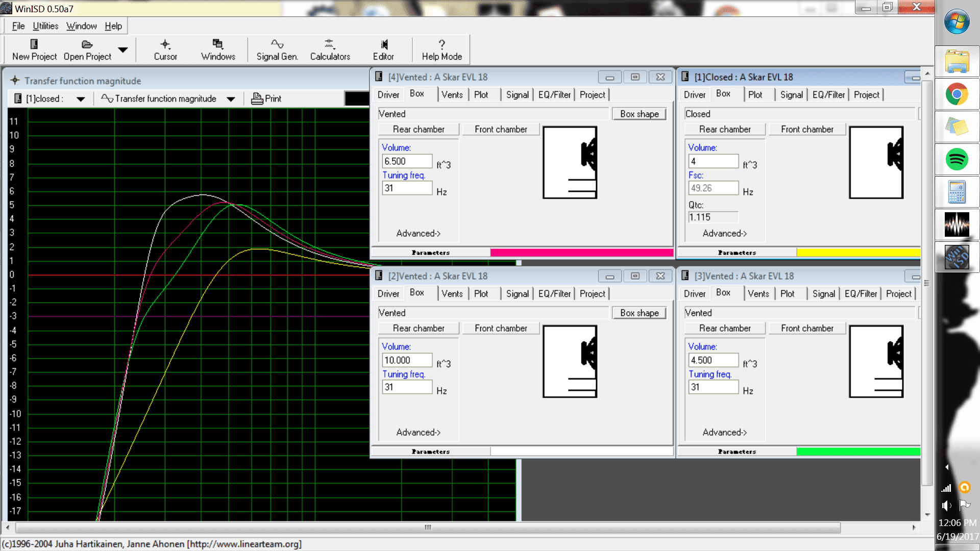The width and height of the screenshot is (980, 551).
Task: Open the Windows Start button
Action: (x=957, y=22)
